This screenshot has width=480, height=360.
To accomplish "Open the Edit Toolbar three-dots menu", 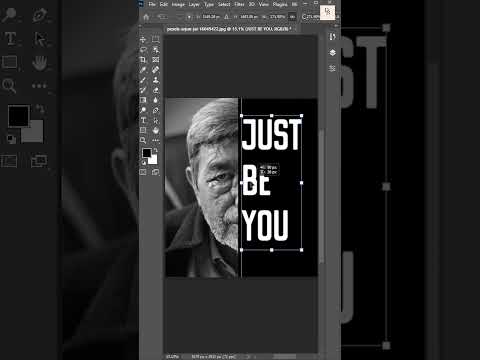I will (x=155, y=140).
